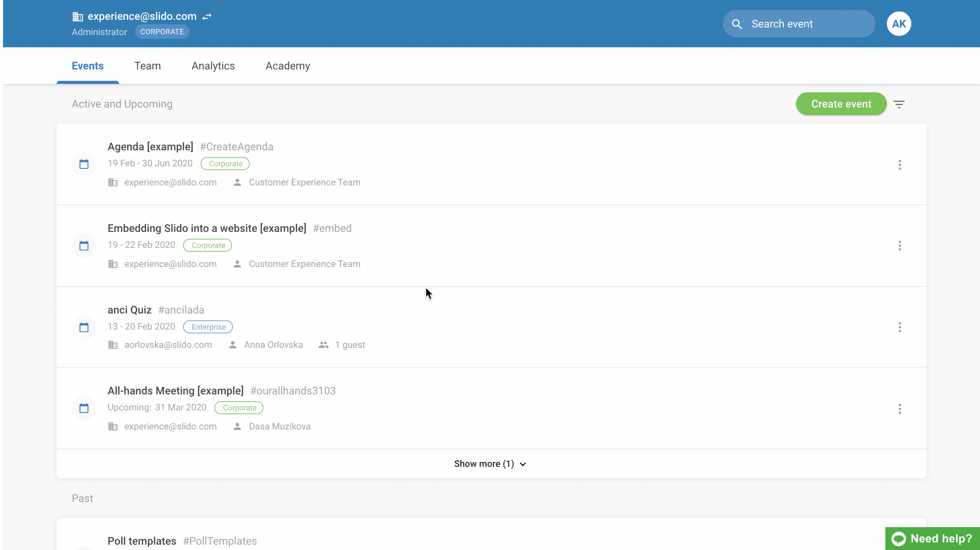Focus the Search event field
Screen dimensions: 980x550
click(x=798, y=24)
